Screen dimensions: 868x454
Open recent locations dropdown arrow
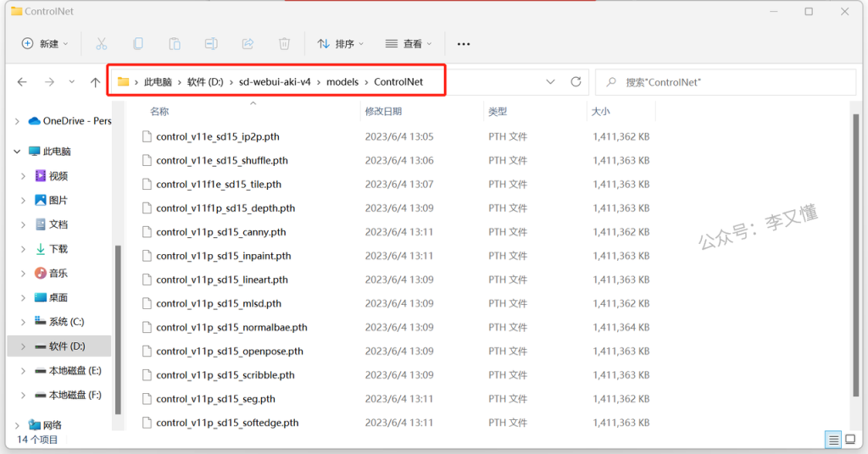(71, 82)
